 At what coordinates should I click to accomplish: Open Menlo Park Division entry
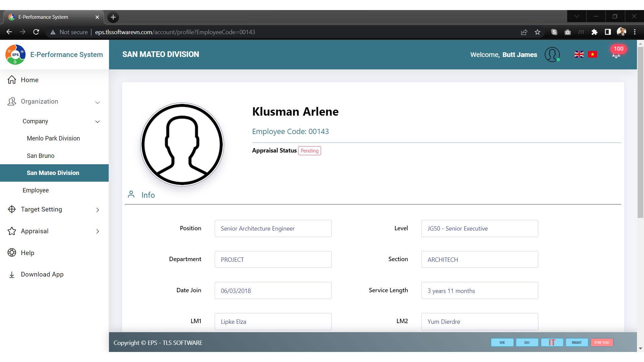(53, 138)
